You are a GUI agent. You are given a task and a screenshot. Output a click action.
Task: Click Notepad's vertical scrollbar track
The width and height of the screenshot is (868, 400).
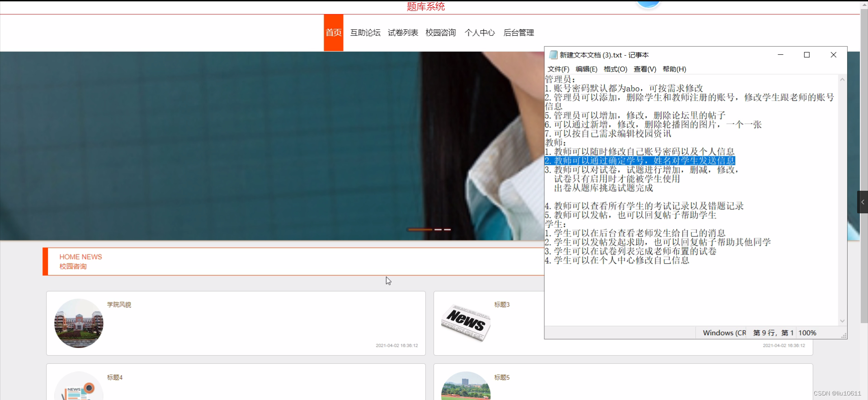pyautogui.click(x=842, y=200)
